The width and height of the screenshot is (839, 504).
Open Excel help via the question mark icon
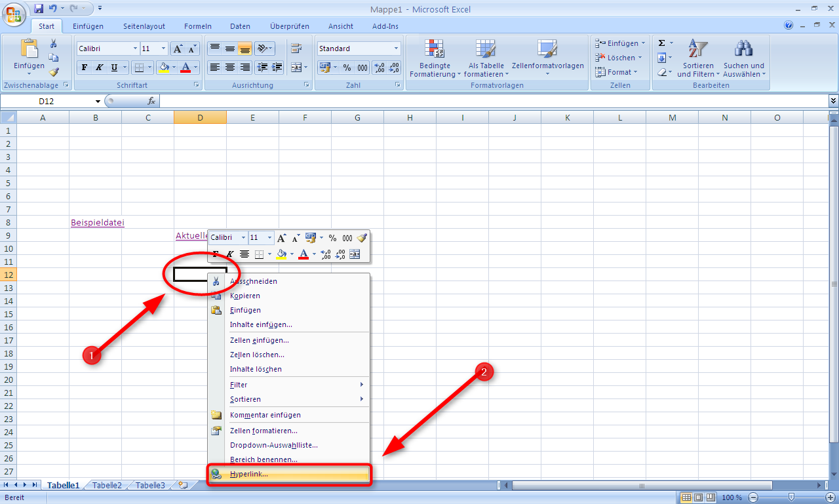(789, 26)
